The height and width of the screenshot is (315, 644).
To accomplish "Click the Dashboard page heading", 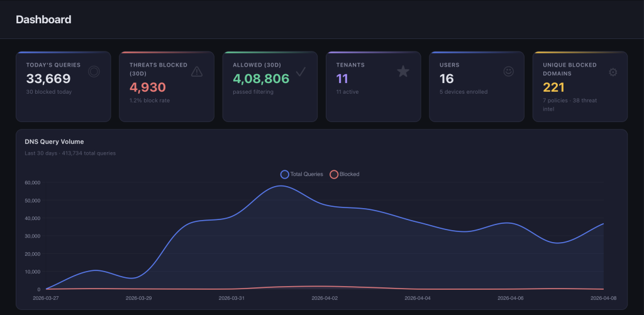I will [x=43, y=19].
